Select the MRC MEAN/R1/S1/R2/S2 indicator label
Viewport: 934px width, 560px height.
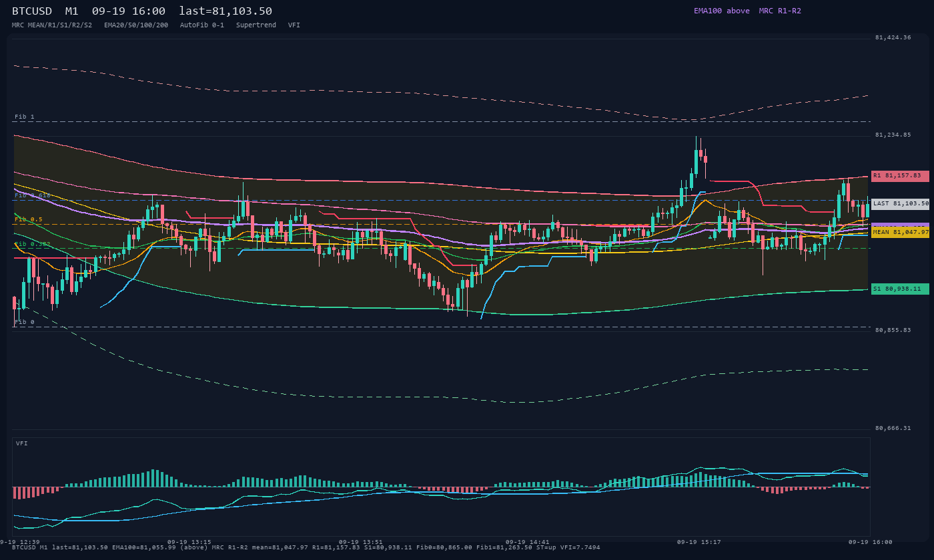click(52, 25)
